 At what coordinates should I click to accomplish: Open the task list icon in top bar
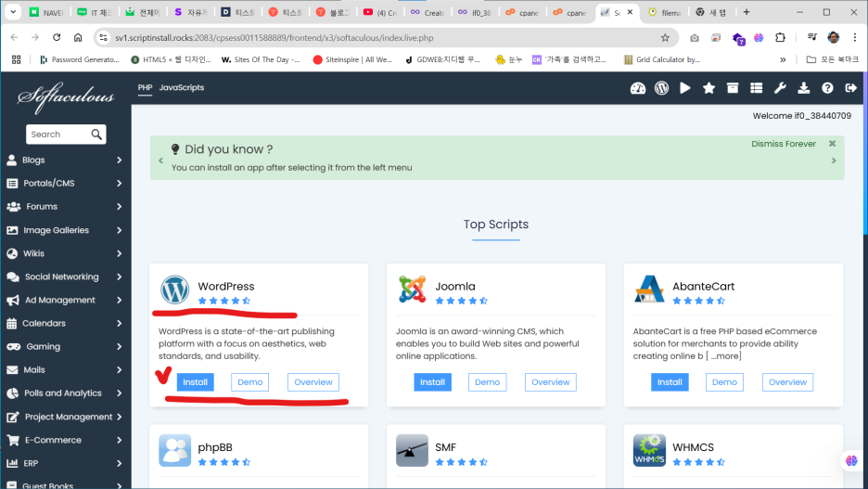point(756,88)
